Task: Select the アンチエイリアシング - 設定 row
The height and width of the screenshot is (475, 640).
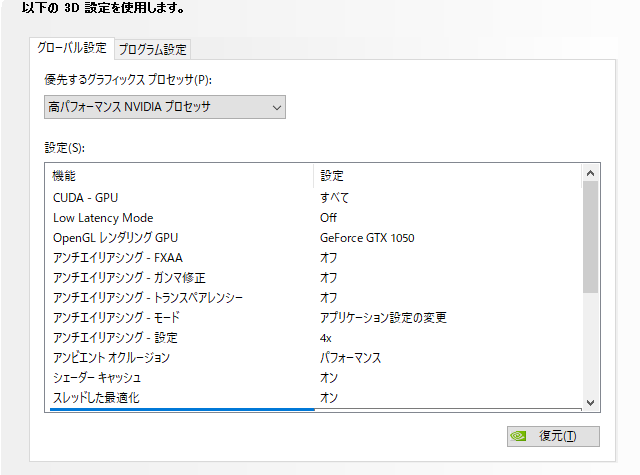Action: 316,337
